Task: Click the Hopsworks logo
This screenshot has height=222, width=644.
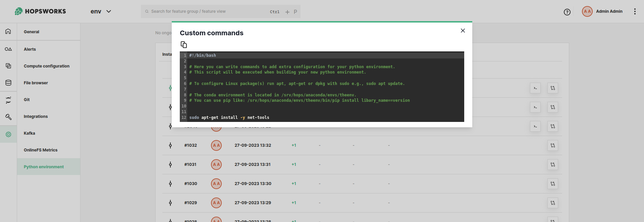Action: pos(40,11)
